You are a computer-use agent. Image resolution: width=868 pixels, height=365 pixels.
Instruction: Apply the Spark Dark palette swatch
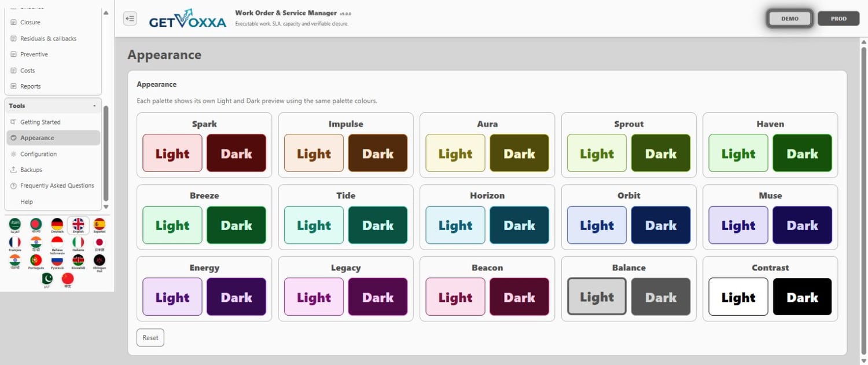point(236,153)
